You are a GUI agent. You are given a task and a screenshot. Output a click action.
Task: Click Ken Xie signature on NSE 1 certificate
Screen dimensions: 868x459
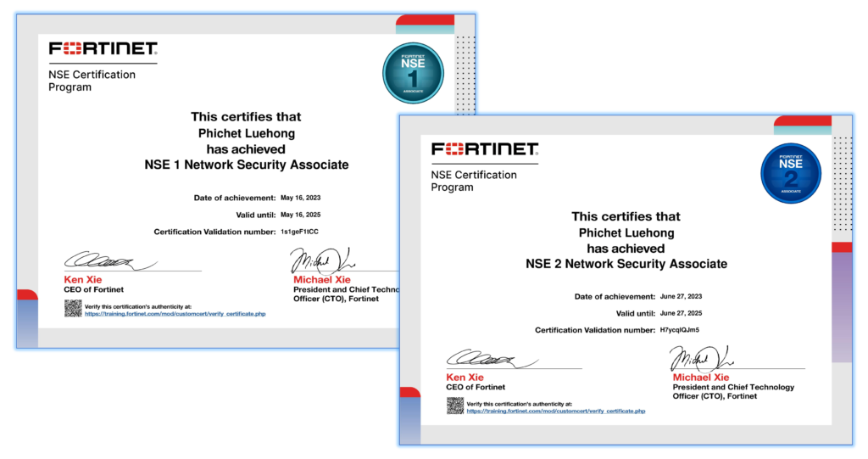point(111,260)
